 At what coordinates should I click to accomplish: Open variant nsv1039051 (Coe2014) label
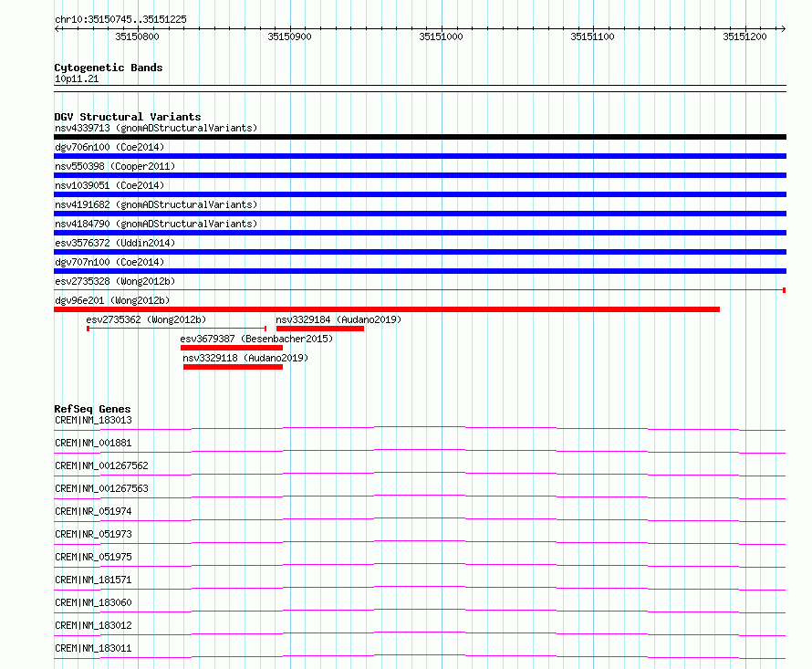[109, 185]
